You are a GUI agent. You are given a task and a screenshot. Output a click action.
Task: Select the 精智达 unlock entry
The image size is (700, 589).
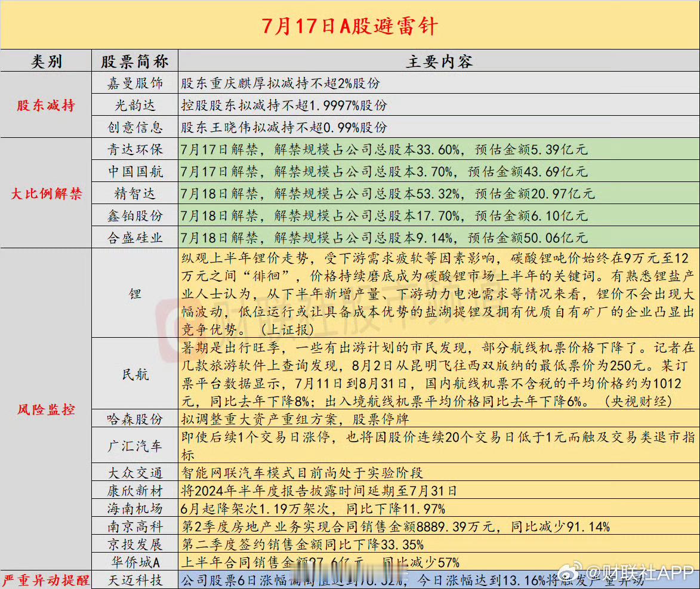coord(134,193)
